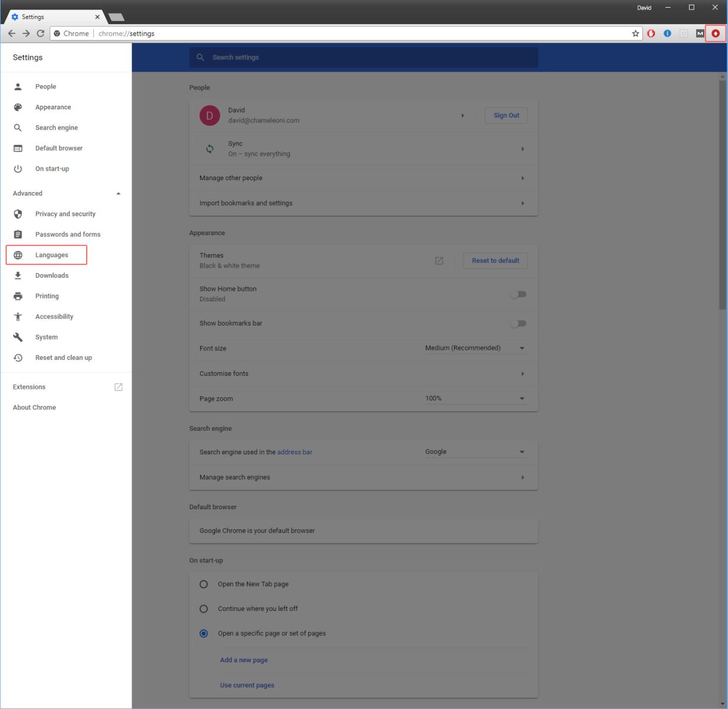Open the Font size dropdown

[475, 349]
